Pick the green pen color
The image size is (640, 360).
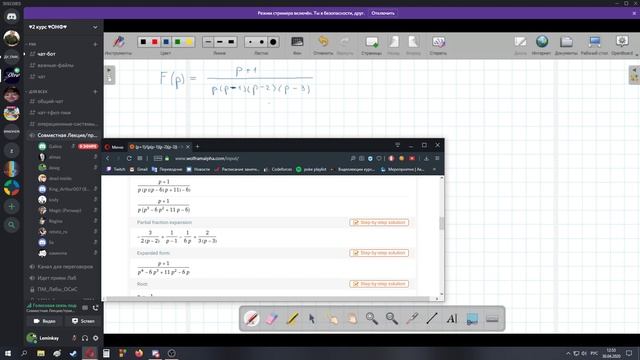pos(178,42)
